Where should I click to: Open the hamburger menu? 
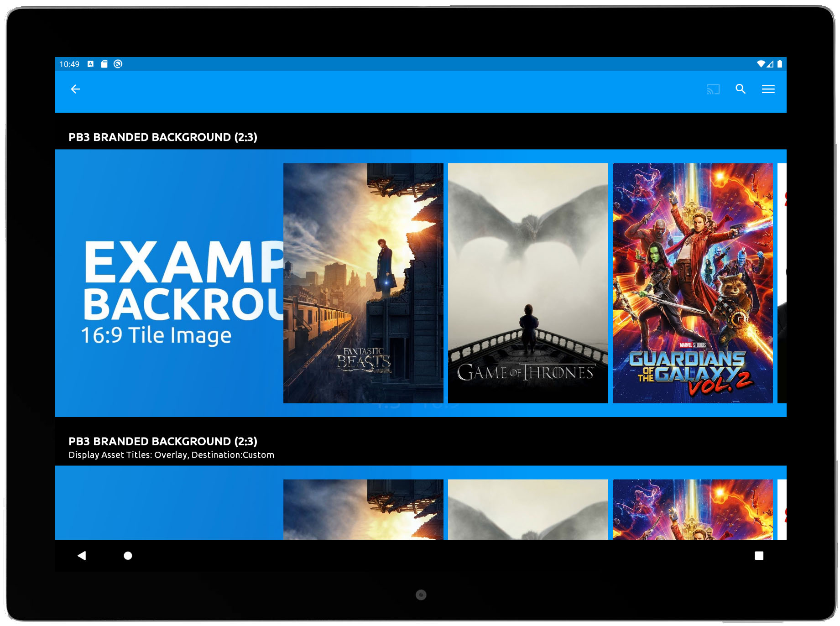[768, 89]
